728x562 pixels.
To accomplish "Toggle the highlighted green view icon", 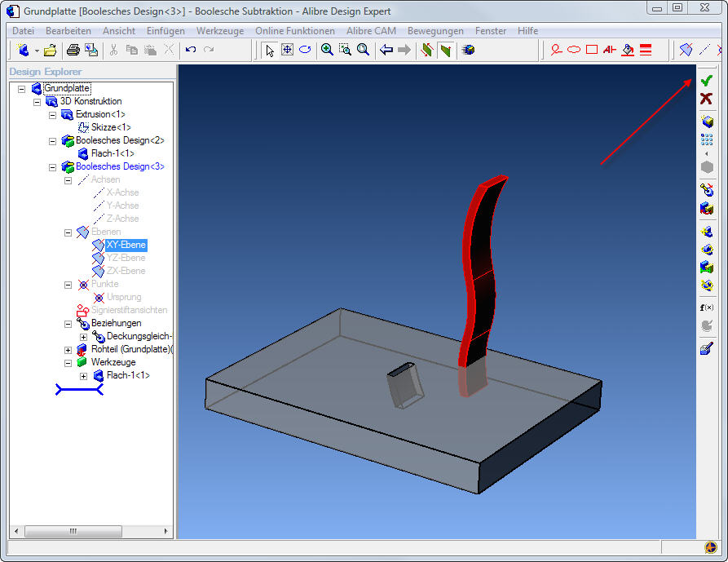I will click(446, 50).
